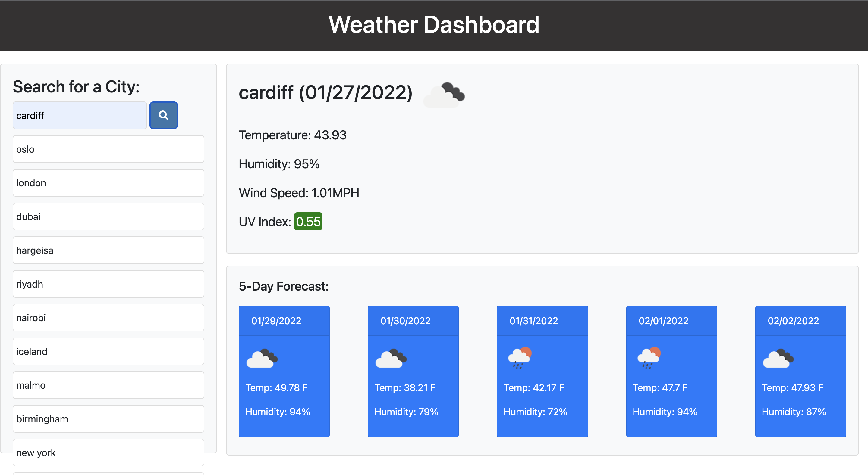The height and width of the screenshot is (476, 868).
Task: Select nairobi from the previous searches
Action: tap(108, 317)
